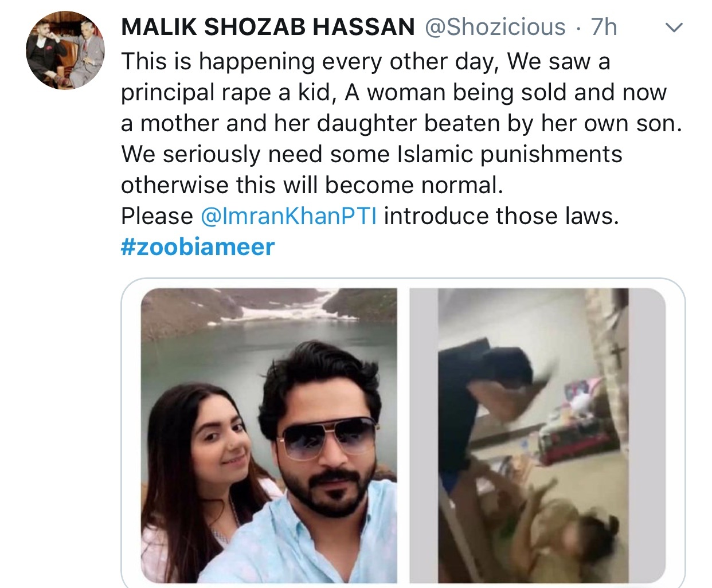Screen dimensions: 712x588
Task: Open the MALIK SHOZAB HASSAN display name
Action: (x=268, y=27)
